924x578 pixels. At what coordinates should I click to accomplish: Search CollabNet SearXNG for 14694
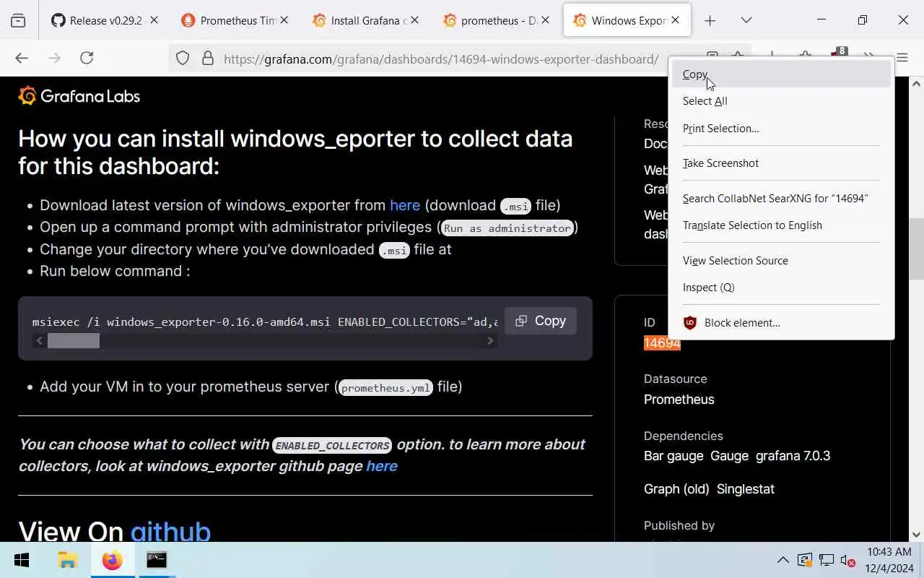pyautogui.click(x=781, y=198)
